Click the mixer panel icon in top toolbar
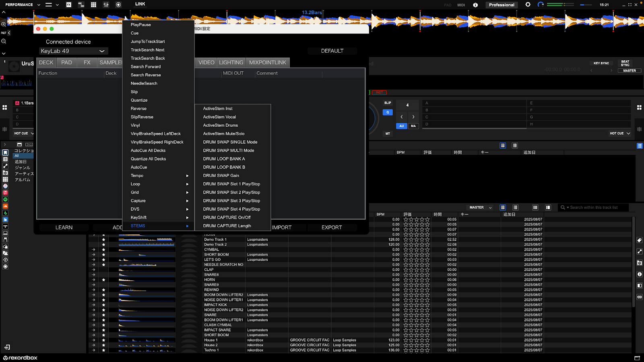 point(106,5)
